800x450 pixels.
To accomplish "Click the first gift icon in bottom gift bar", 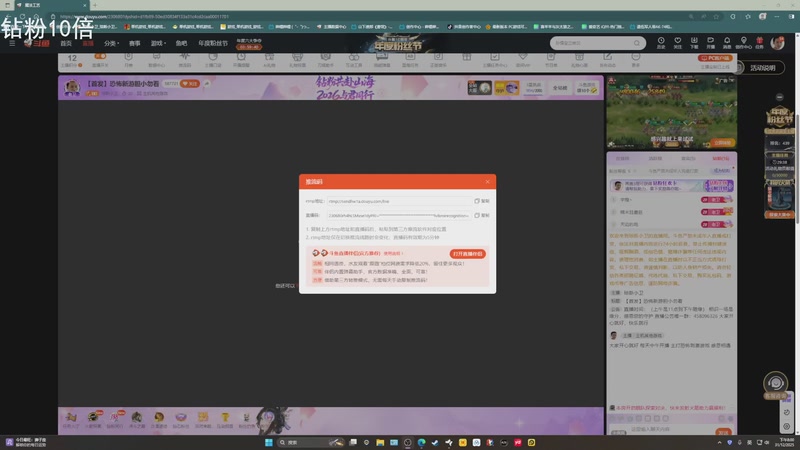I will [71, 419].
